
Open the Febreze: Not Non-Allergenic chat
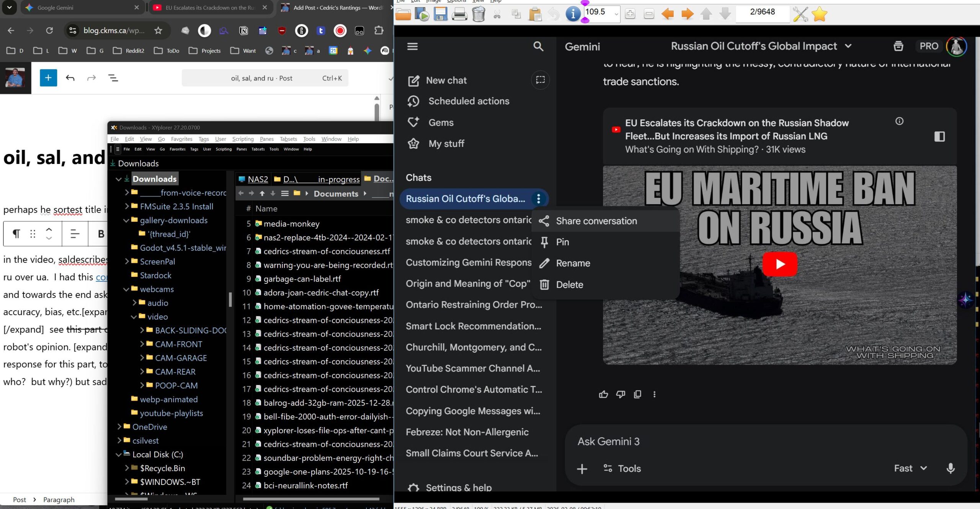click(467, 432)
